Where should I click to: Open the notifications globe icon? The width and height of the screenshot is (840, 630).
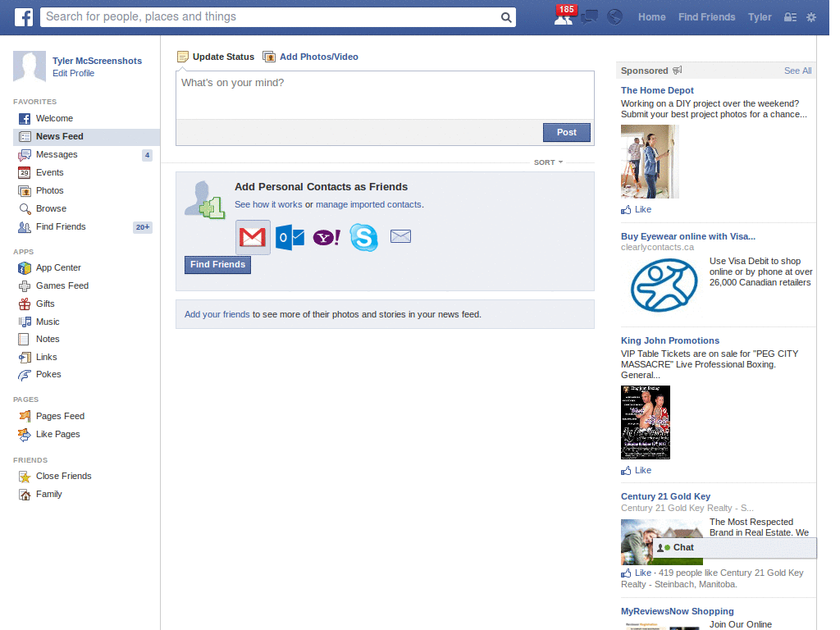tap(615, 17)
